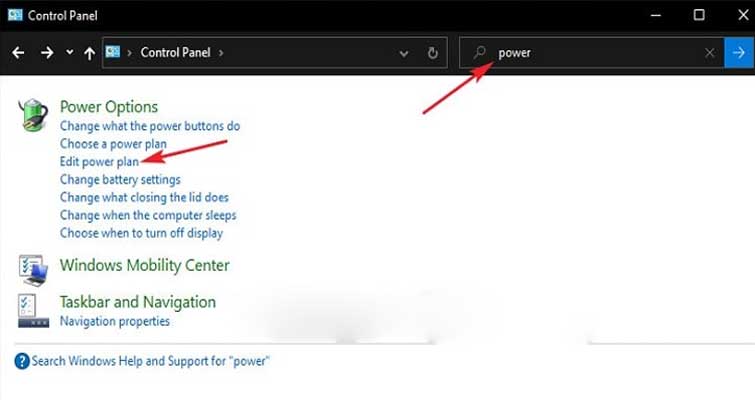The width and height of the screenshot is (755, 400).
Task: Click Control Panel title bar icon
Action: pyautogui.click(x=15, y=15)
